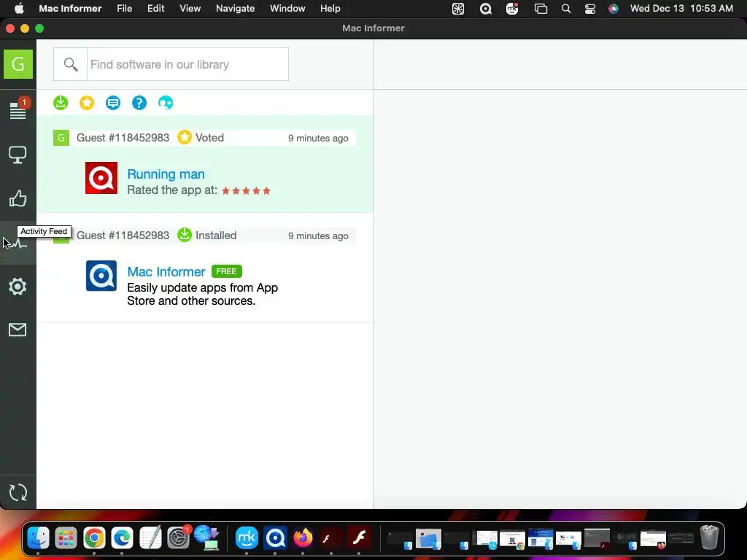
Task: Click the date and time in menu bar
Action: (681, 9)
